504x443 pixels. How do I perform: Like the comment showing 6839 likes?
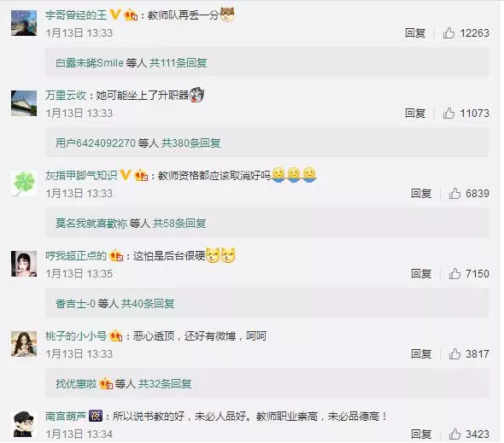pos(454,194)
